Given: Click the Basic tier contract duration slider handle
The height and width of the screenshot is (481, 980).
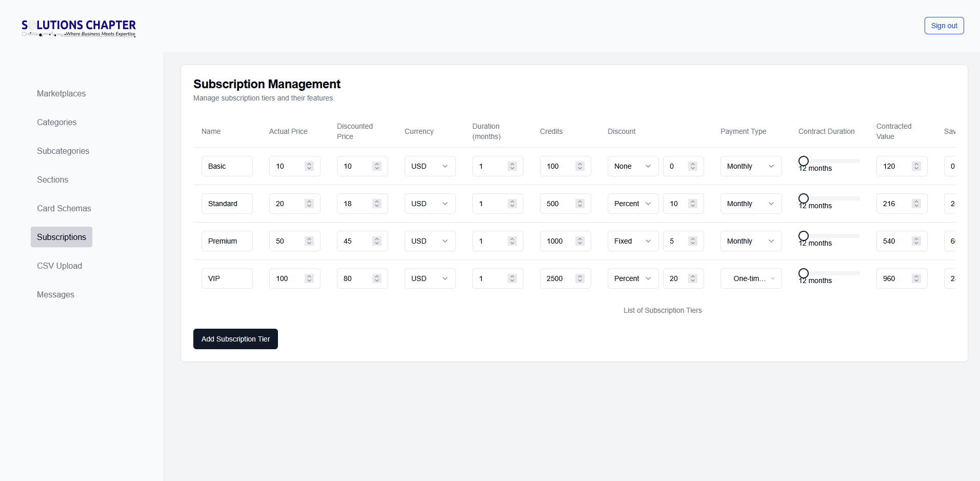Looking at the screenshot, I should pyautogui.click(x=804, y=161).
